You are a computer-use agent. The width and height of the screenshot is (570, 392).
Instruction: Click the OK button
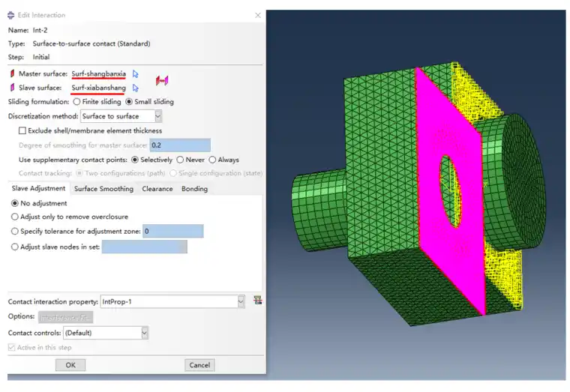point(70,365)
